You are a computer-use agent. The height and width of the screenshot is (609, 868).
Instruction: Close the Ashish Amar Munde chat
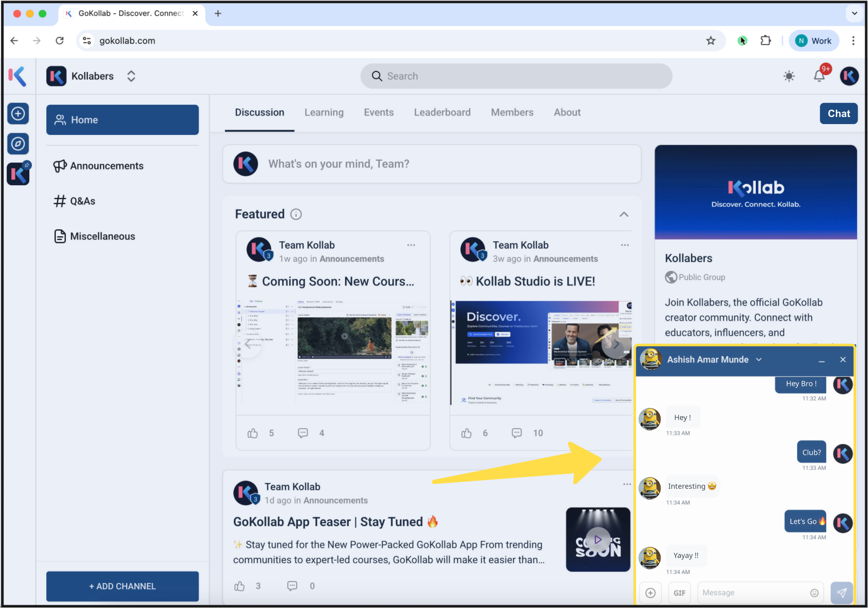click(x=843, y=360)
